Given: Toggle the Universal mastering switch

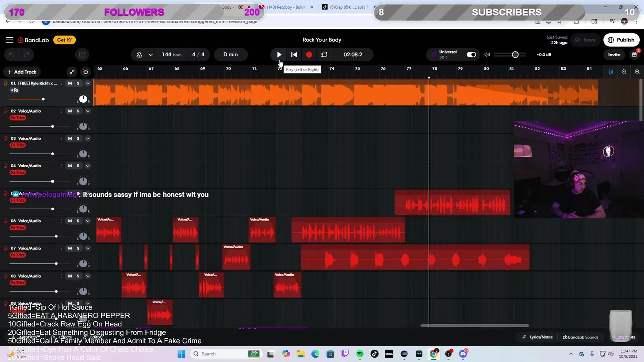Looking at the screenshot, I should click(x=471, y=54).
